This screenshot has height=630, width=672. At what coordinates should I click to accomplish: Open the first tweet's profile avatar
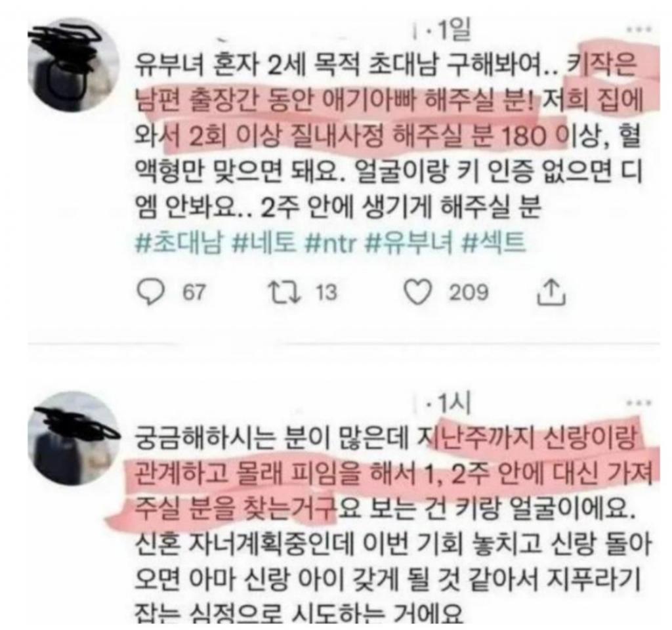[73, 65]
